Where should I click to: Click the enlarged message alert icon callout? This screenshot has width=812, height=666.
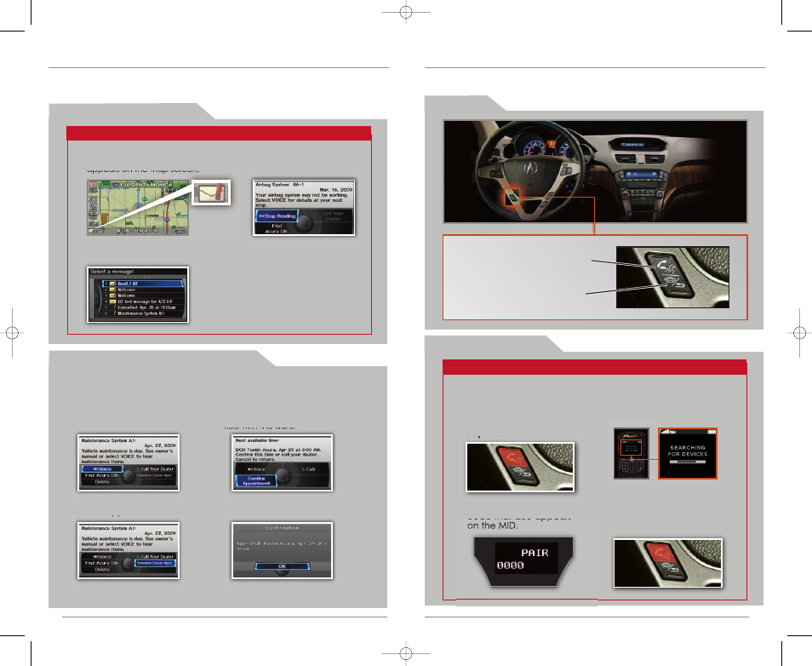(x=211, y=192)
